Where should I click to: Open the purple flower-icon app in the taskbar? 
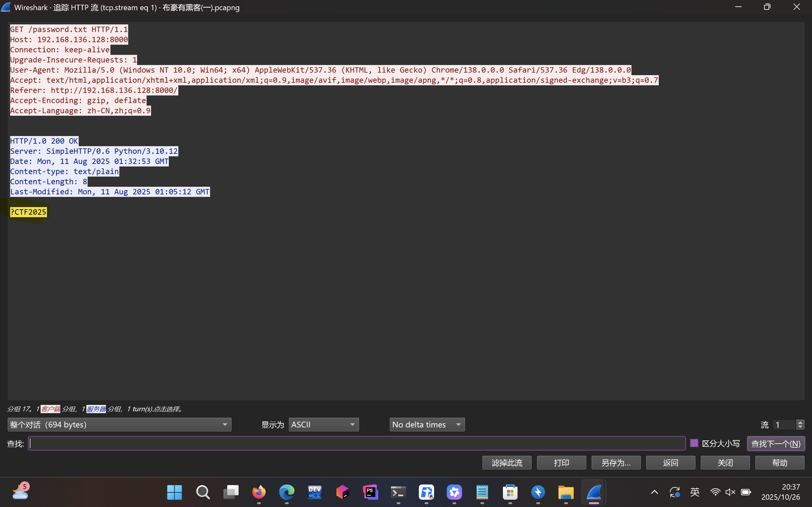tap(454, 492)
